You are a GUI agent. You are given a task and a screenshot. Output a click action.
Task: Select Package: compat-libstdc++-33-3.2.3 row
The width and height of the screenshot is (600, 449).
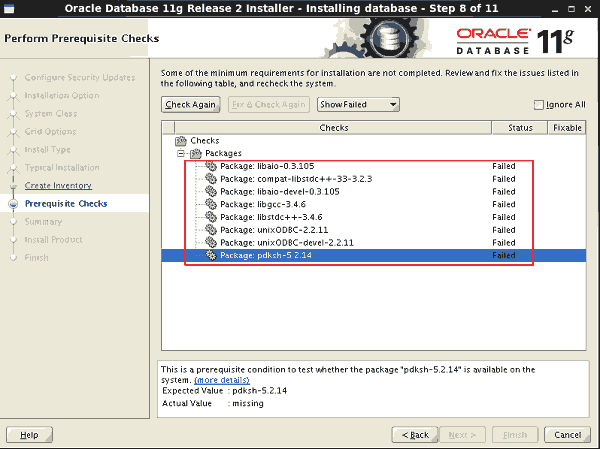click(373, 179)
